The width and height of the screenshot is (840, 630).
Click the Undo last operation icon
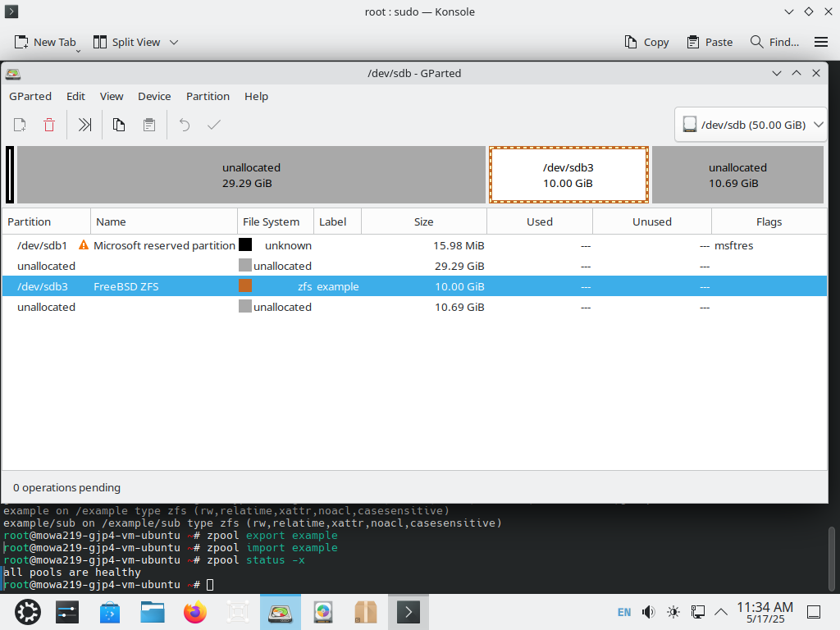(185, 125)
